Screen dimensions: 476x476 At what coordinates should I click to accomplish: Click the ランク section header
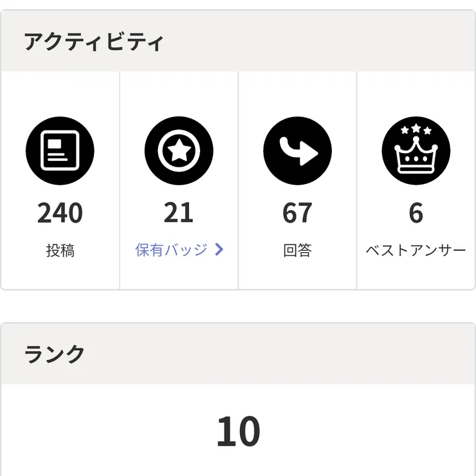[55, 354]
